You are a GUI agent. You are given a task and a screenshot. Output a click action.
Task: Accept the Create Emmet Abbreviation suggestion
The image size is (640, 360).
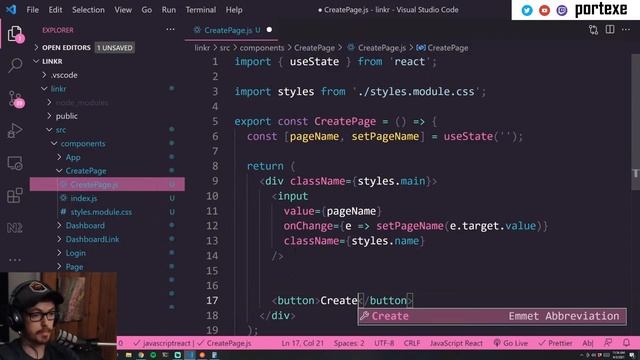coord(492,316)
